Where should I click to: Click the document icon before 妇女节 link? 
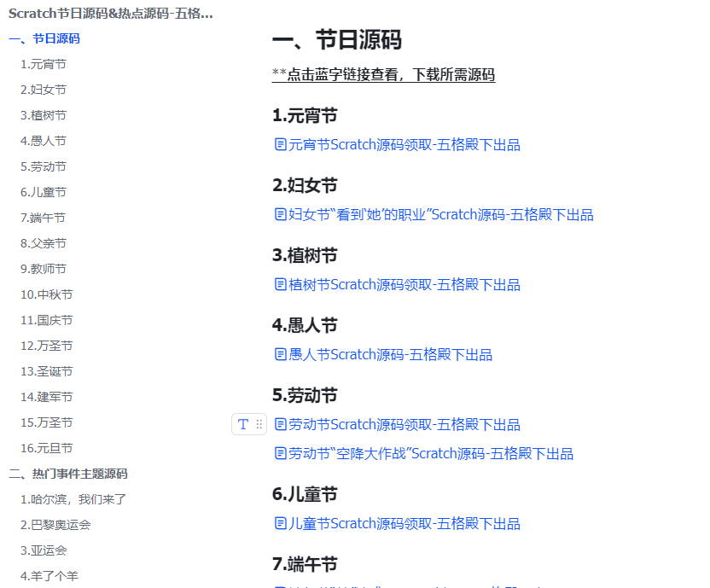[281, 214]
